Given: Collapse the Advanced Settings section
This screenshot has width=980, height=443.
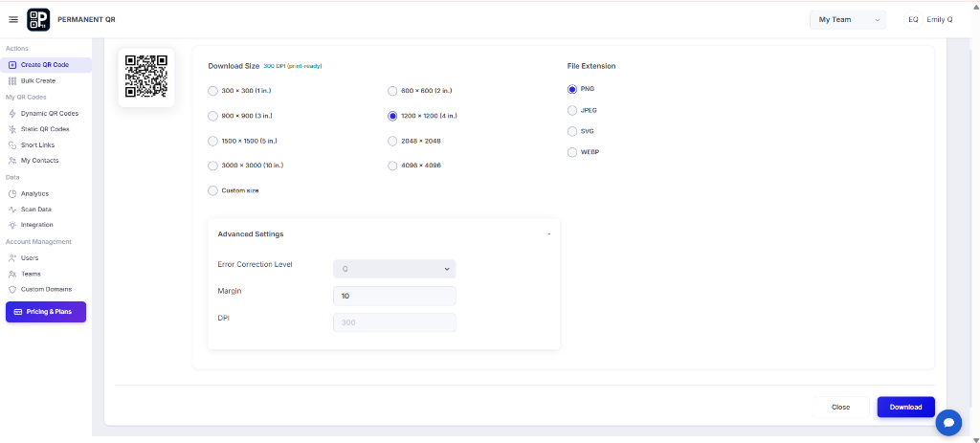Looking at the screenshot, I should point(548,234).
